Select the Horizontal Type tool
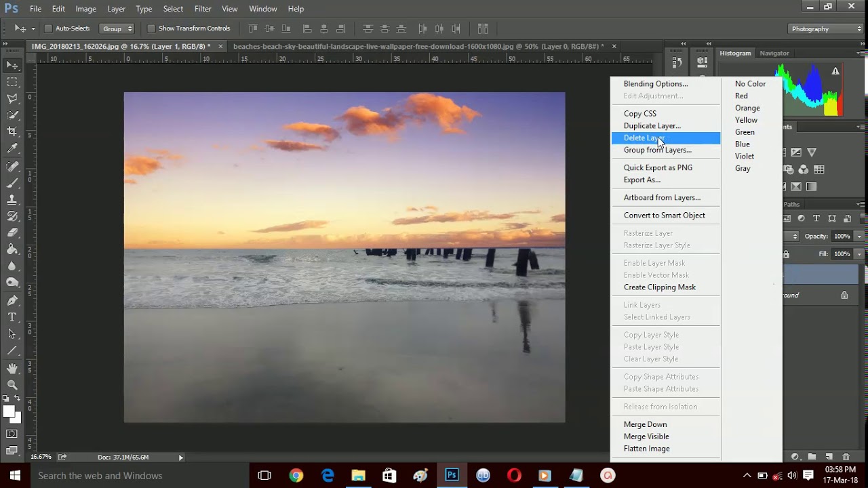The height and width of the screenshot is (488, 868). 12,317
